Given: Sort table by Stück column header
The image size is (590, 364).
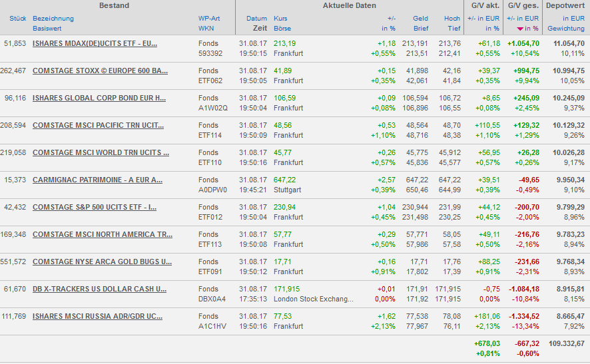Looking at the screenshot, I should pos(17,19).
